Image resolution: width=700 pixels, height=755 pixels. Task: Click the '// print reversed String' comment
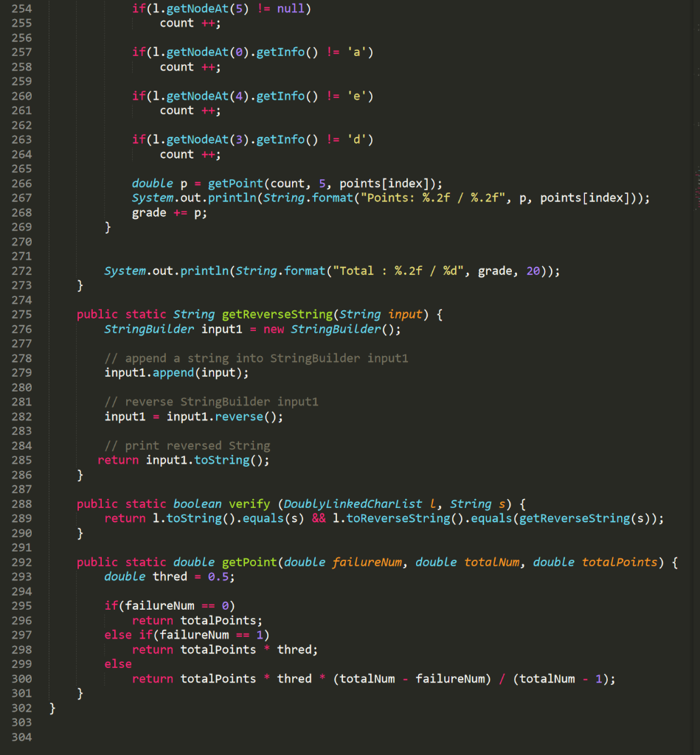187,445
